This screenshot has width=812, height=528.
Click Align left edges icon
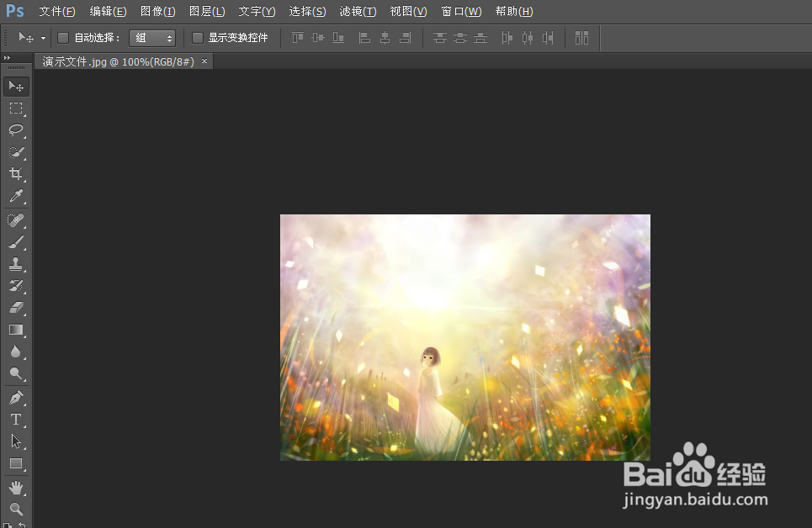point(364,37)
